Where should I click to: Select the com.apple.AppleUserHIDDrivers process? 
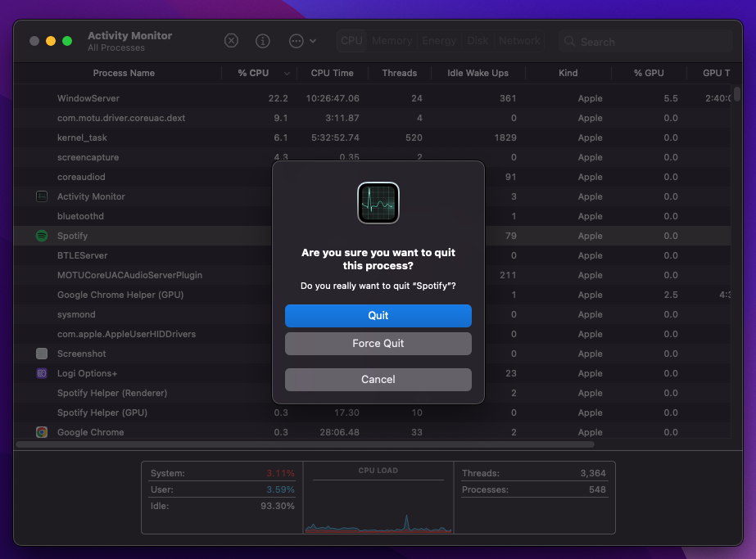pos(372,334)
